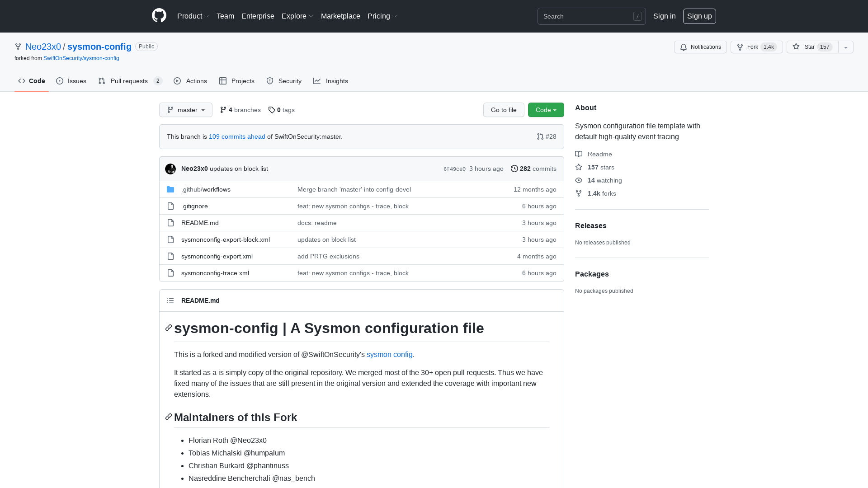Open the .github/workflows folder
The width and height of the screenshot is (868, 488).
click(x=206, y=189)
